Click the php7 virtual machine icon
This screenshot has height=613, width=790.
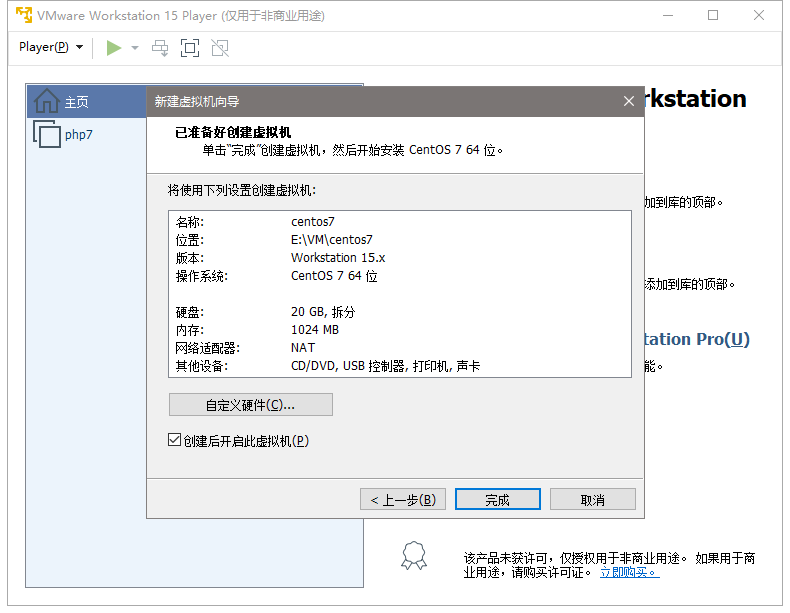tap(46, 134)
